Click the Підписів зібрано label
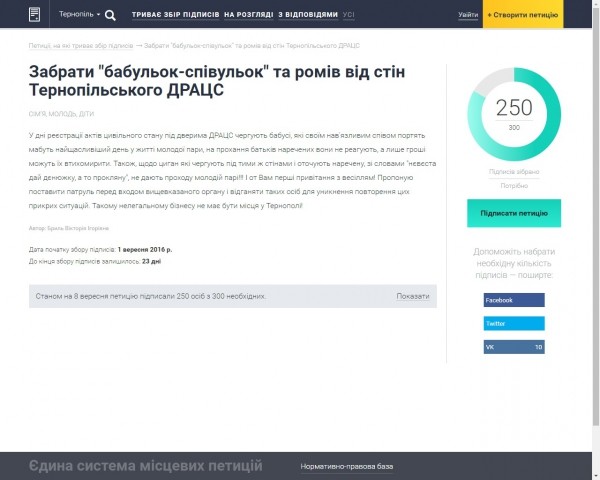This screenshot has width=600, height=480. (x=514, y=171)
